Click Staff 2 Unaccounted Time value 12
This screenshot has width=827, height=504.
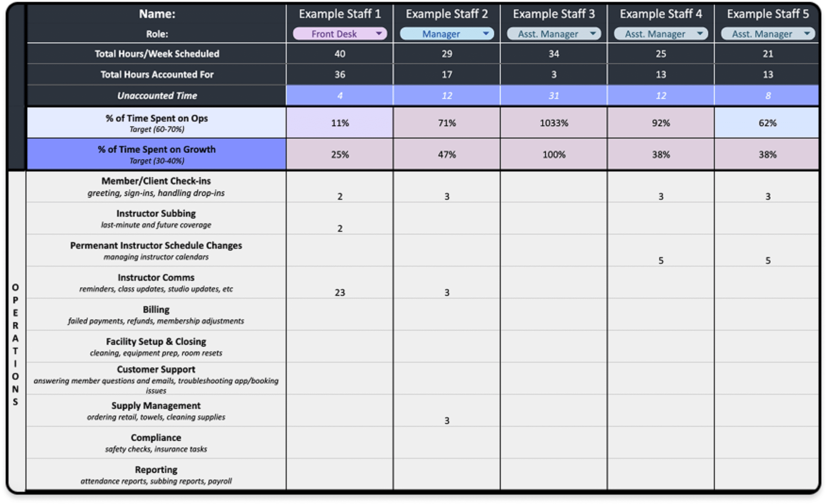pos(447,96)
